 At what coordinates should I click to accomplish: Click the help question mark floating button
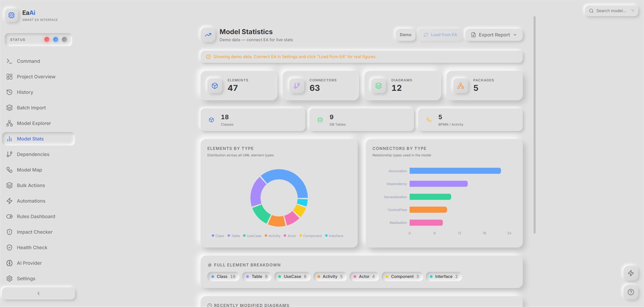[x=631, y=292]
